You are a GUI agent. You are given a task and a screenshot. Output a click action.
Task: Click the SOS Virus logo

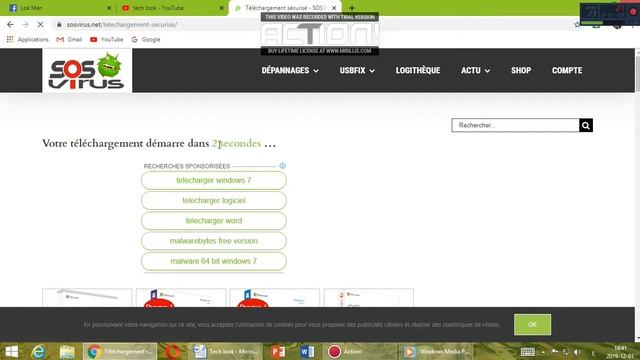[x=87, y=71]
